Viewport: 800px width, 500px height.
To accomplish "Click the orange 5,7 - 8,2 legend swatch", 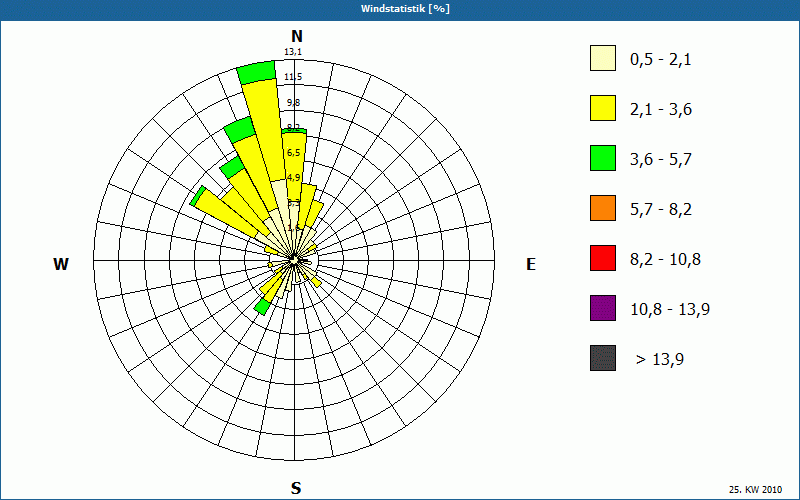I will (603, 208).
